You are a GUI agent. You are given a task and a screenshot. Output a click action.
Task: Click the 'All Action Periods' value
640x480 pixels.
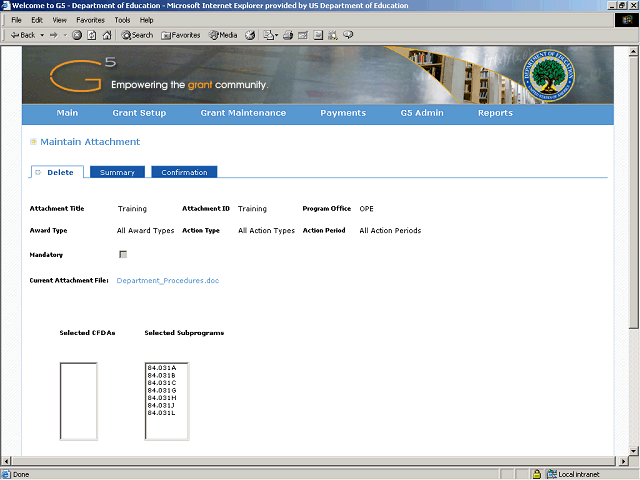pyautogui.click(x=390, y=231)
